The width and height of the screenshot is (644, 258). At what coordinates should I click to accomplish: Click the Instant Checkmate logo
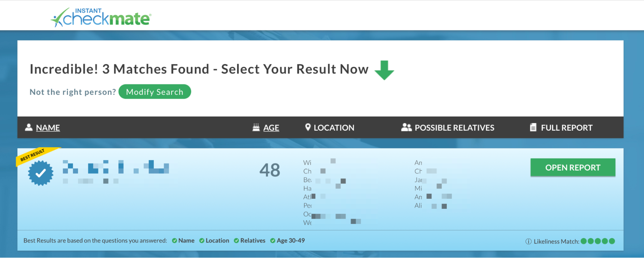tap(101, 17)
